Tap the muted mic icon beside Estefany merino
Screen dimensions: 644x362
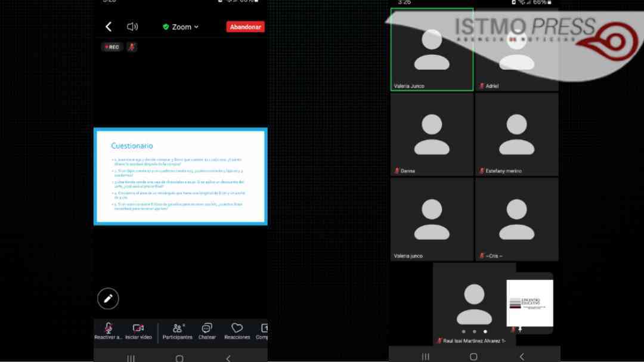(481, 171)
